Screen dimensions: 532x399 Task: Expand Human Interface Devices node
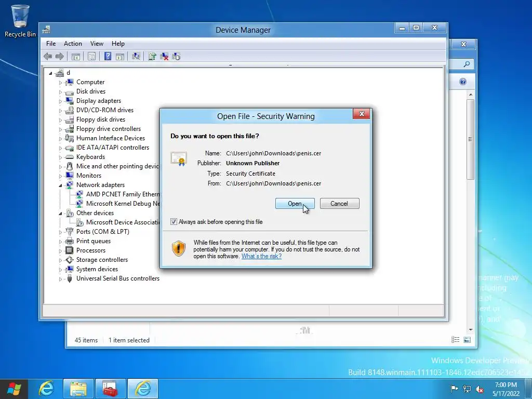pos(60,138)
